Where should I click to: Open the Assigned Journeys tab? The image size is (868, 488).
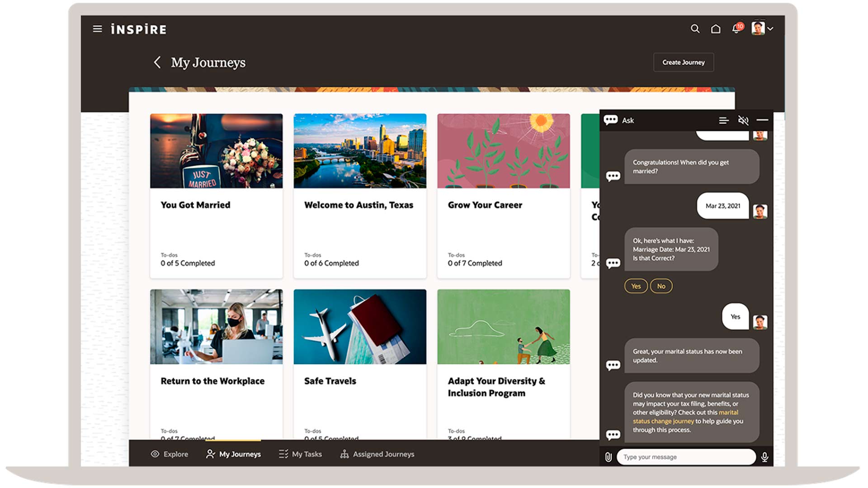coord(377,454)
